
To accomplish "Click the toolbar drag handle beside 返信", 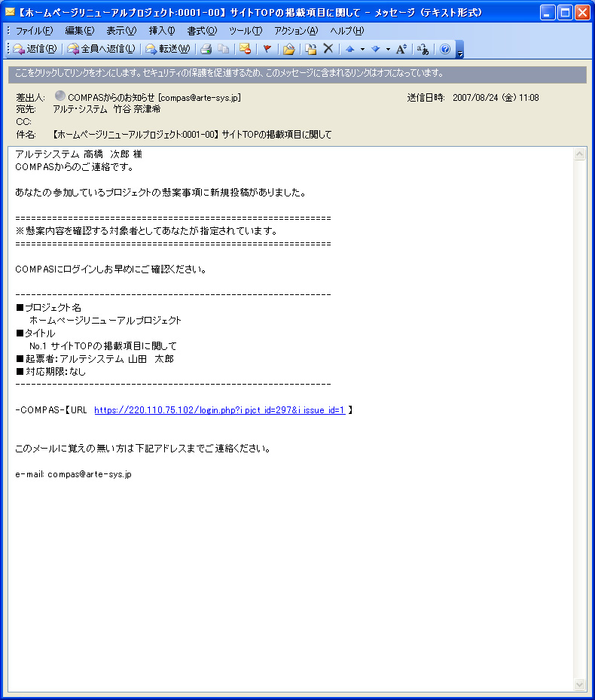I will pos(8,49).
